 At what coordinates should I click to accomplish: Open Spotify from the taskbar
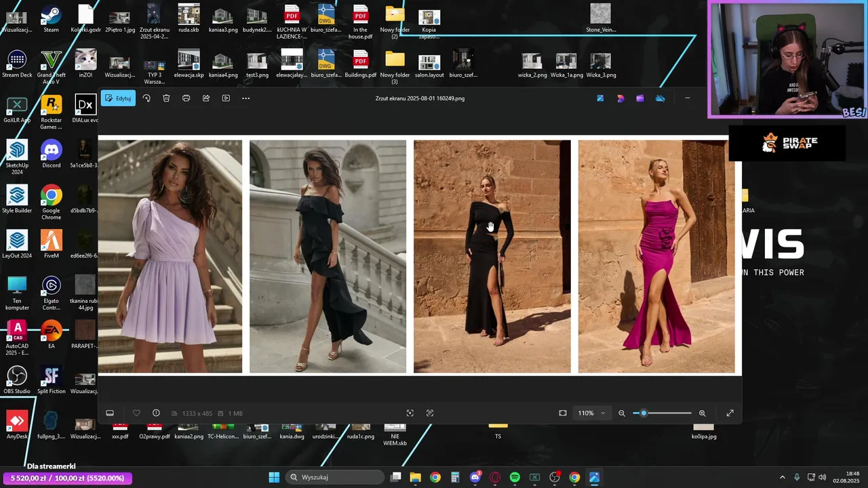click(x=515, y=477)
